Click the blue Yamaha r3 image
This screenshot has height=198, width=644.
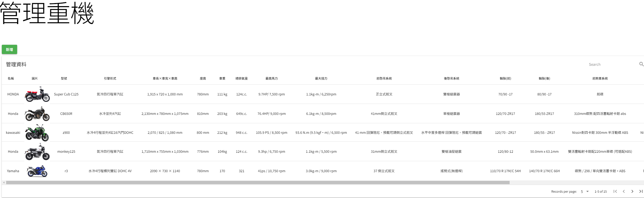coord(37,171)
